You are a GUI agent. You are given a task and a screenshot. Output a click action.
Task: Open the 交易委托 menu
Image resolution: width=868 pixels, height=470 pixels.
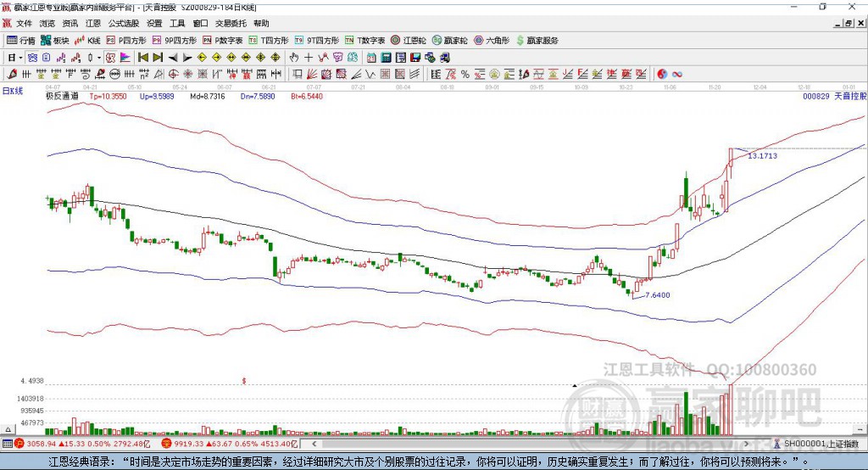pyautogui.click(x=231, y=23)
